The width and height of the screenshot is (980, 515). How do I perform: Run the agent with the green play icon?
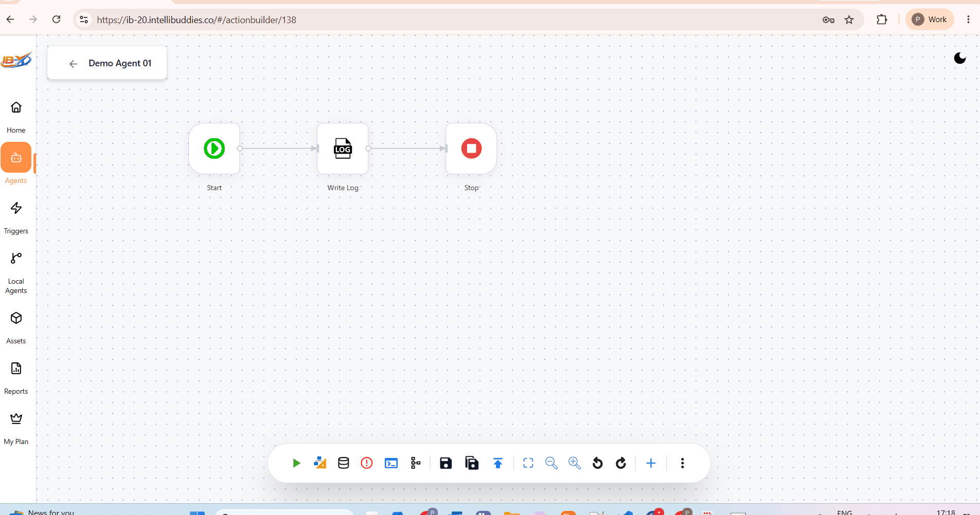tap(296, 463)
